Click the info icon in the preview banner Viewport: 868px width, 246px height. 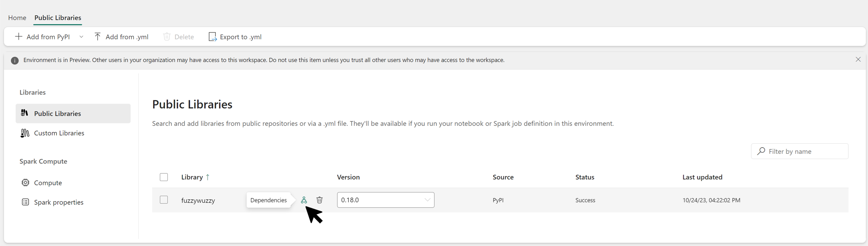coord(14,61)
